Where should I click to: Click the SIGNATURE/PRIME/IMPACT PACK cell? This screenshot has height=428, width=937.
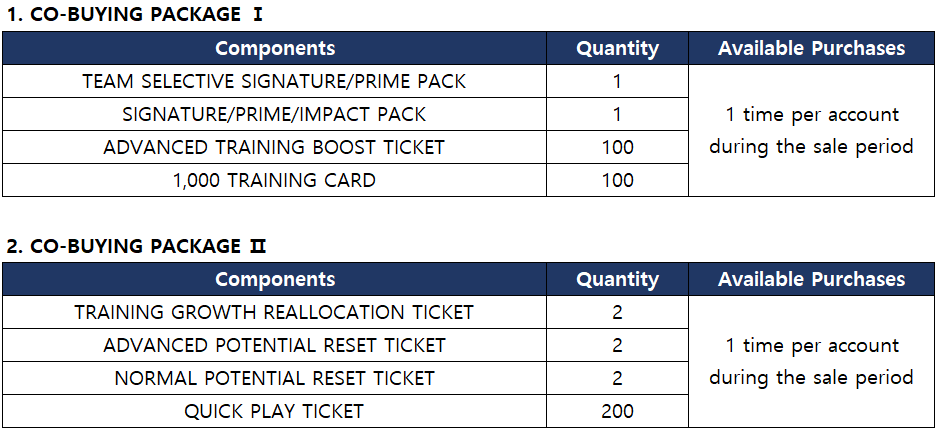[x=275, y=114]
